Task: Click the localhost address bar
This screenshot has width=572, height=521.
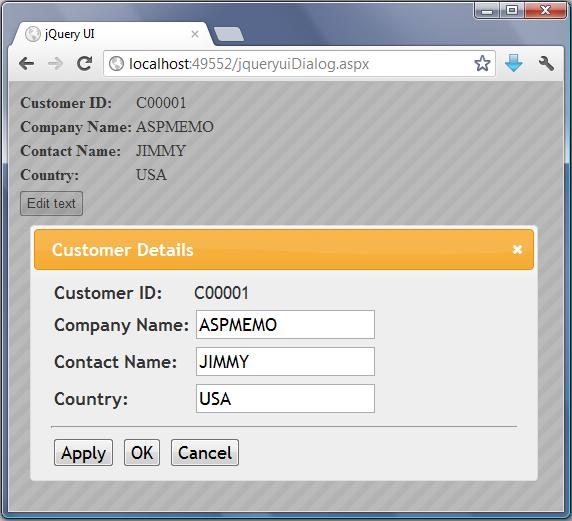Action: click(x=299, y=64)
